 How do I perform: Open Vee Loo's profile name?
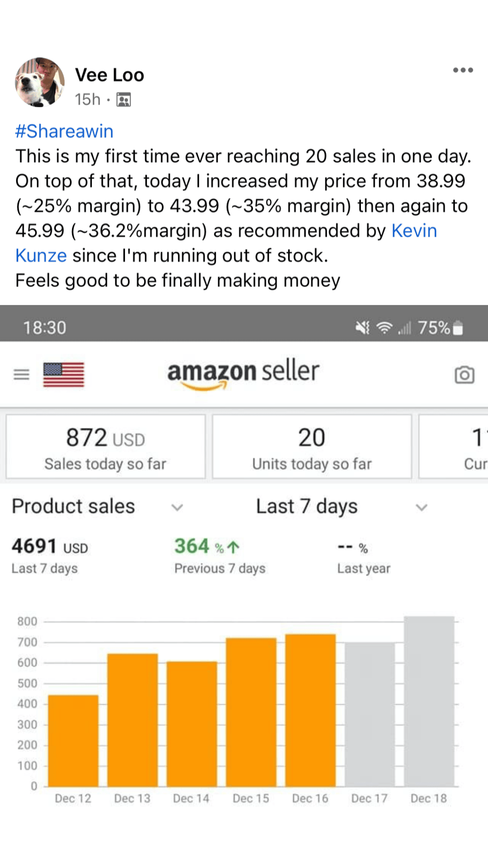point(110,75)
